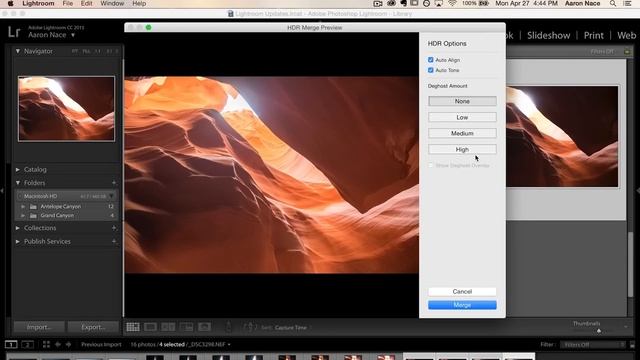Go back with filmstrip left arrow

point(58,344)
